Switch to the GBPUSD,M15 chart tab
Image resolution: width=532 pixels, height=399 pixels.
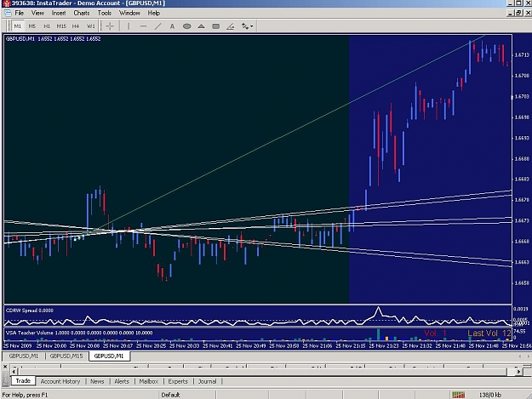click(66, 356)
